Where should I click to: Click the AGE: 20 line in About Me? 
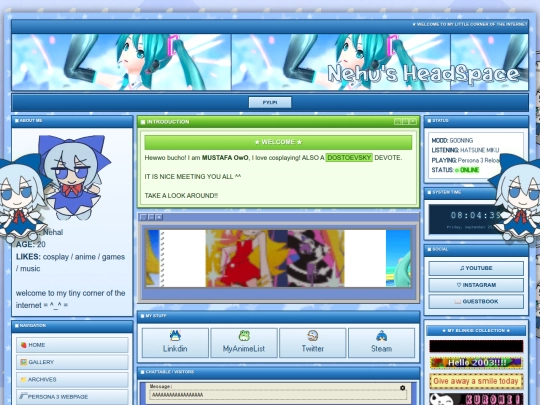tap(31, 245)
